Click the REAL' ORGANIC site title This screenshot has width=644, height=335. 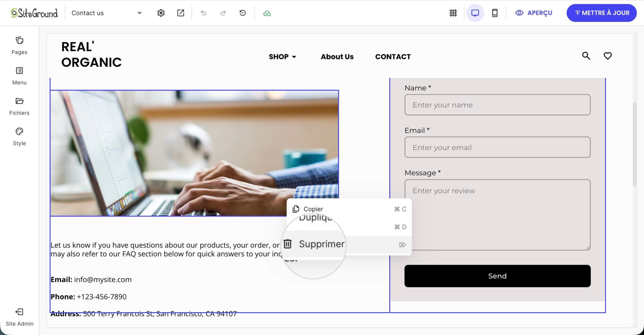coord(92,54)
